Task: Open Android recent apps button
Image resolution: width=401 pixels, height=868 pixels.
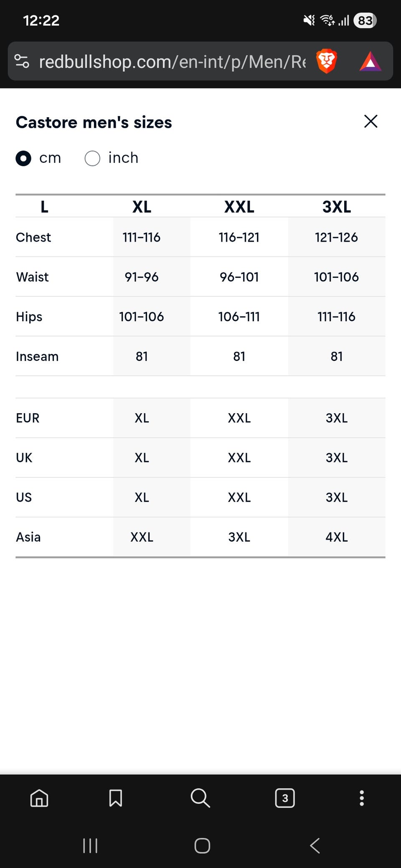Action: [x=90, y=846]
